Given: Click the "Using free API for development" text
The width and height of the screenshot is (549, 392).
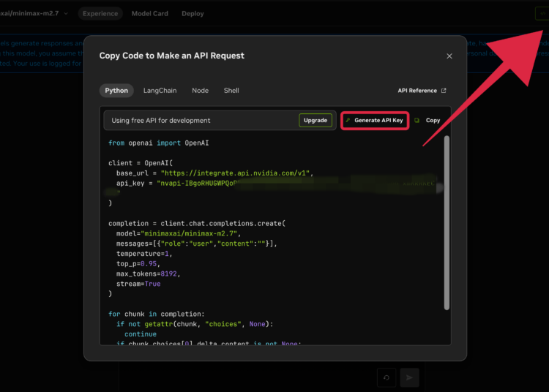Looking at the screenshot, I should coord(161,120).
